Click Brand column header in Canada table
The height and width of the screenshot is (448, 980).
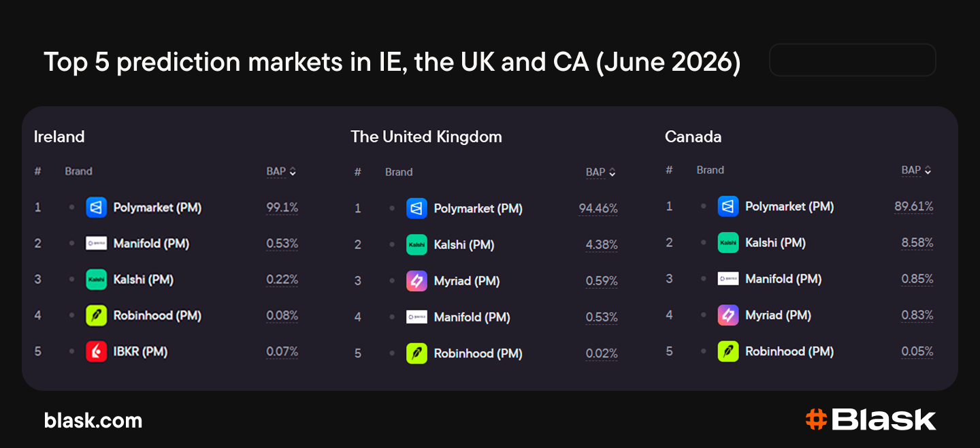pyautogui.click(x=710, y=170)
